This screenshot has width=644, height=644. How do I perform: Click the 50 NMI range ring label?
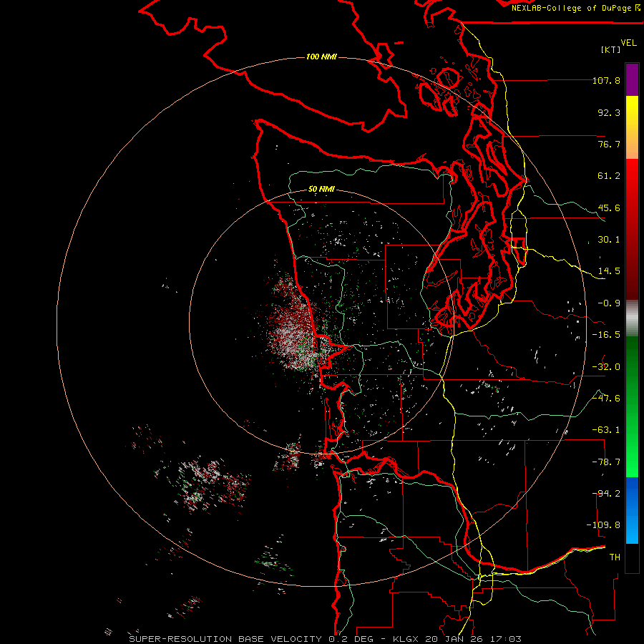click(x=321, y=189)
